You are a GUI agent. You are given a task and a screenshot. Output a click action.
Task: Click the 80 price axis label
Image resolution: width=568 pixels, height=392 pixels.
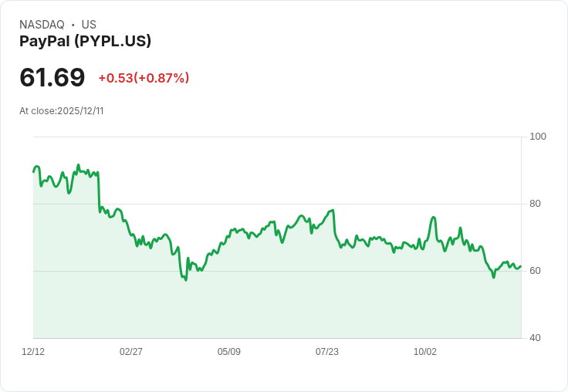(535, 204)
